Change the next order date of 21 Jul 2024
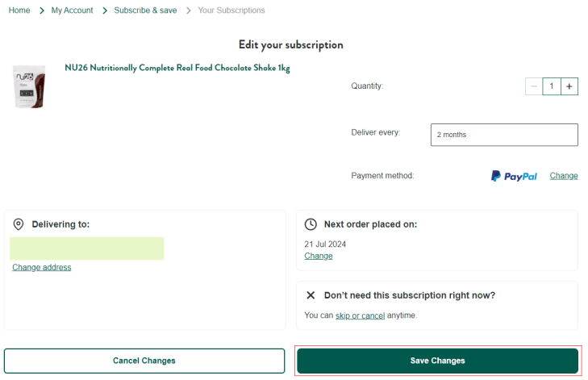The width and height of the screenshot is (588, 380). [x=319, y=256]
